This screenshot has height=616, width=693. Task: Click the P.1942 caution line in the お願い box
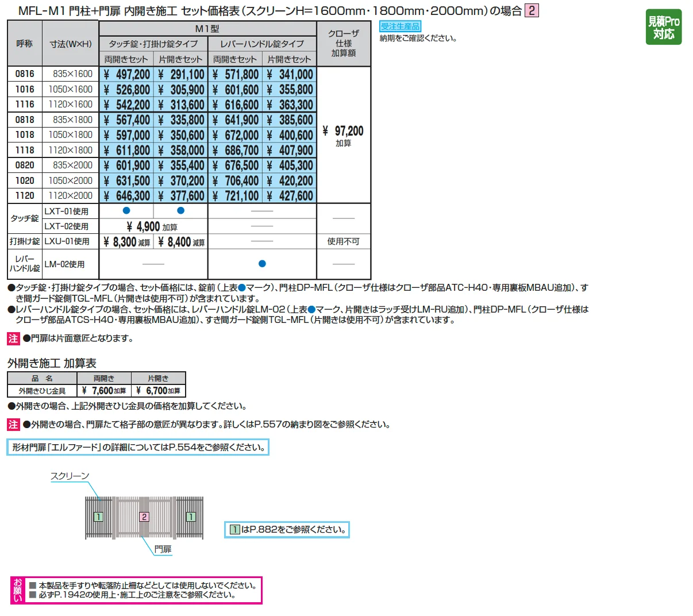pos(133,595)
